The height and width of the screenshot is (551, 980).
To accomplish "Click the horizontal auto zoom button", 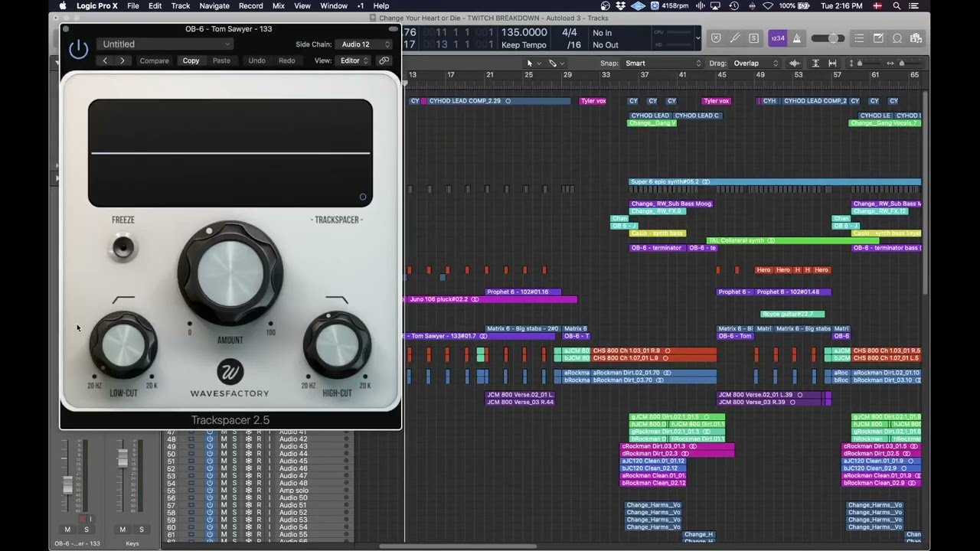I will [835, 64].
